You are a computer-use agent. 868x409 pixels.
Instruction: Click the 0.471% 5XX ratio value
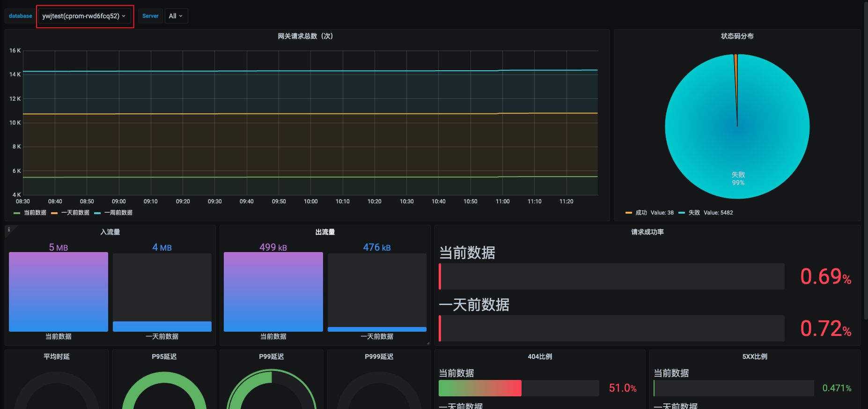(837, 388)
